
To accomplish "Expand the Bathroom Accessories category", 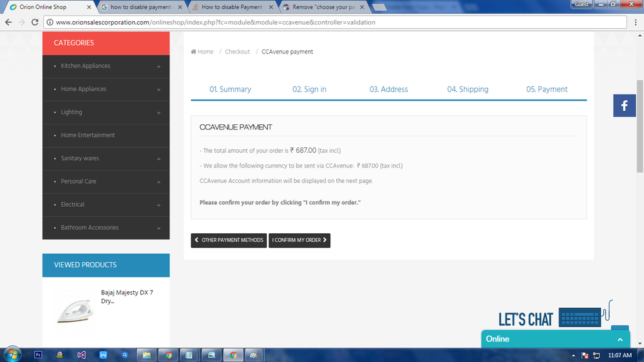I will 158,228.
